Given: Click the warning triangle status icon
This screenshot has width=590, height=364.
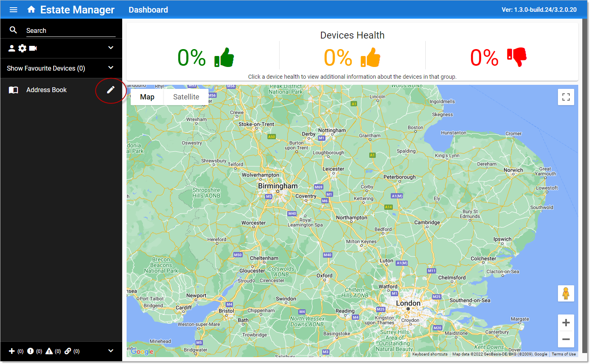Looking at the screenshot, I should tap(49, 351).
